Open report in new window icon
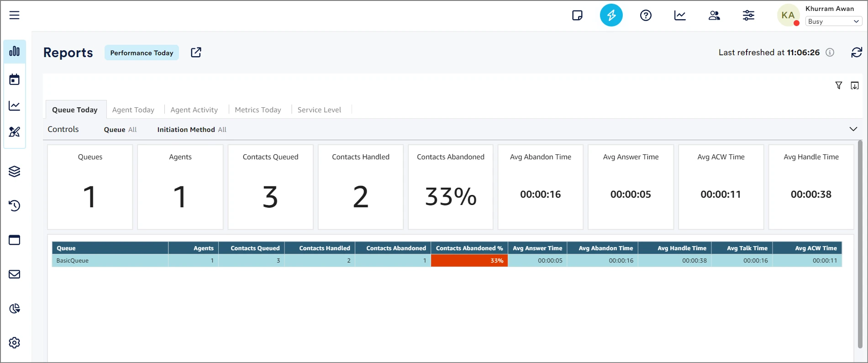868x363 pixels. click(196, 53)
